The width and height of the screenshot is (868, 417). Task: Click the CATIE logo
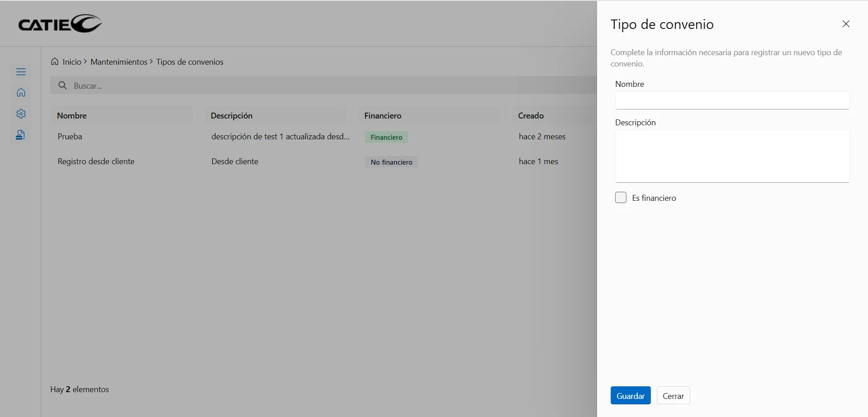click(60, 24)
